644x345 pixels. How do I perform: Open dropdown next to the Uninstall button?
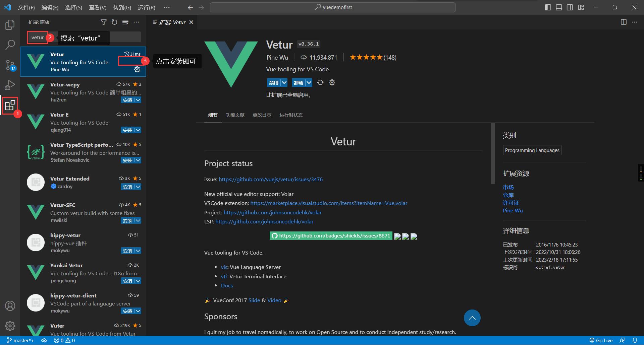[309, 82]
